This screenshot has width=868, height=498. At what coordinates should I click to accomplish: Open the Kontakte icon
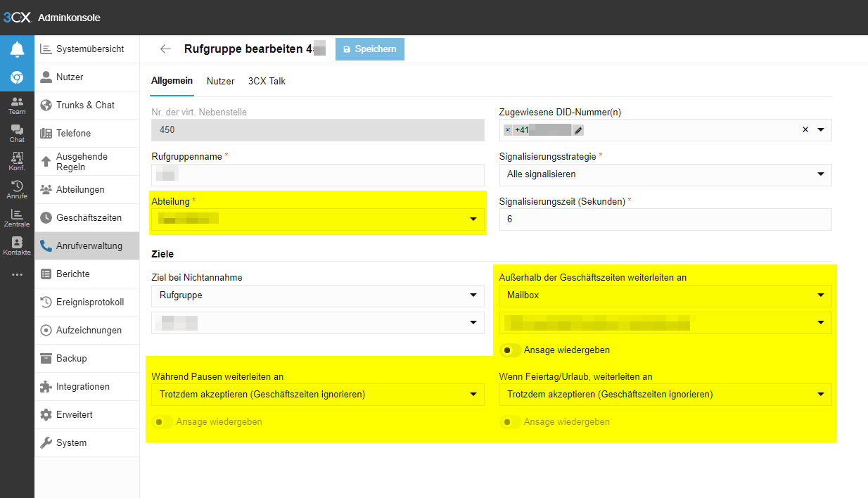coord(17,246)
